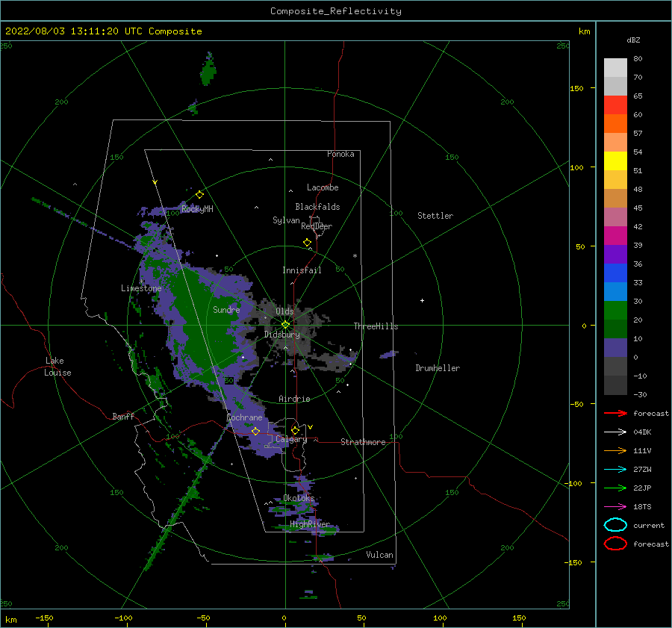
Task: Click the Limestone label
Action: coord(141,288)
